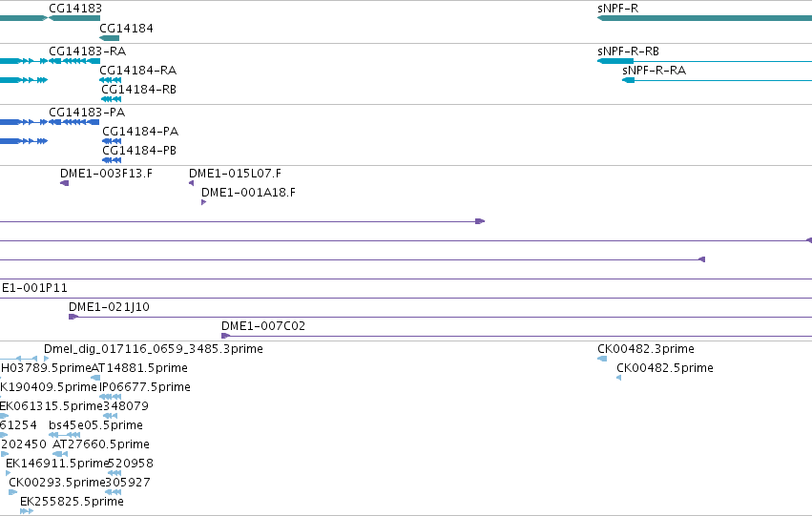Select the EK255825.5prime EST arrows
Image resolution: width=812 pixels, height=516 pixels.
tap(27, 511)
